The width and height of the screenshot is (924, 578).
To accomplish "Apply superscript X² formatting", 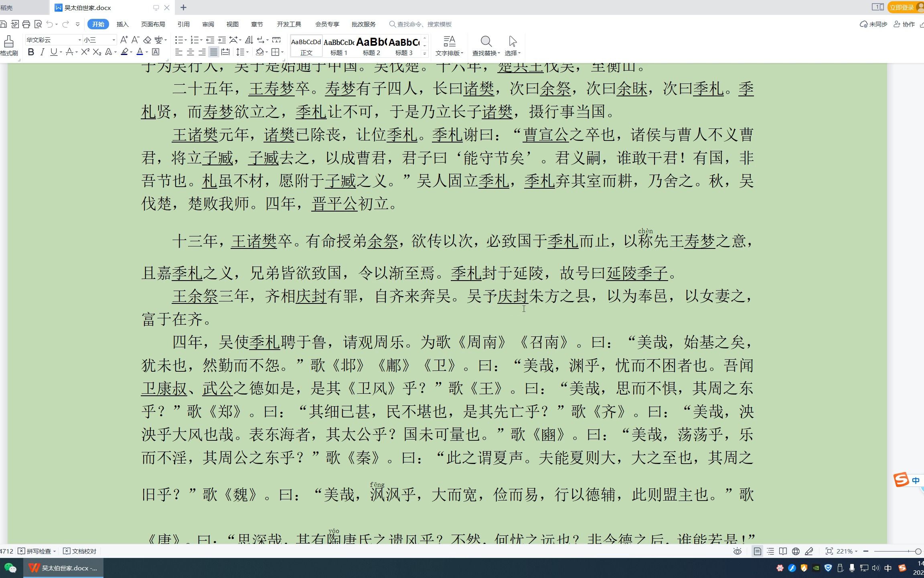I will (85, 52).
